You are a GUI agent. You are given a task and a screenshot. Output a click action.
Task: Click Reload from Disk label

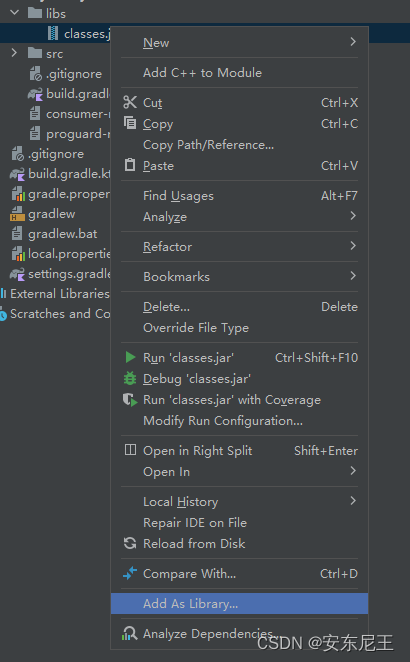click(194, 544)
